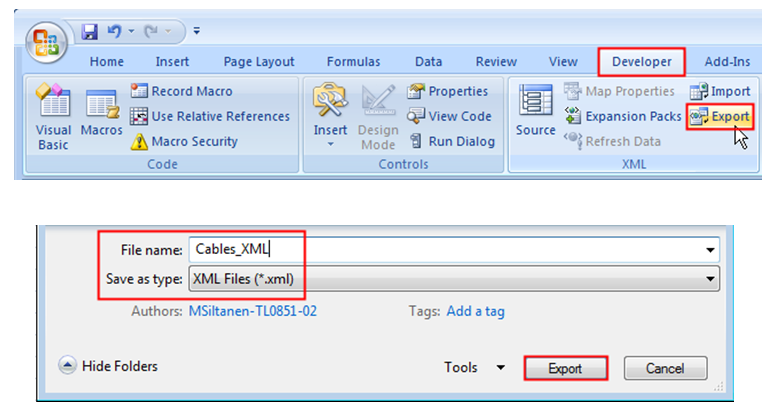Collapse the folder pane with Hide Folders

[x=108, y=366]
